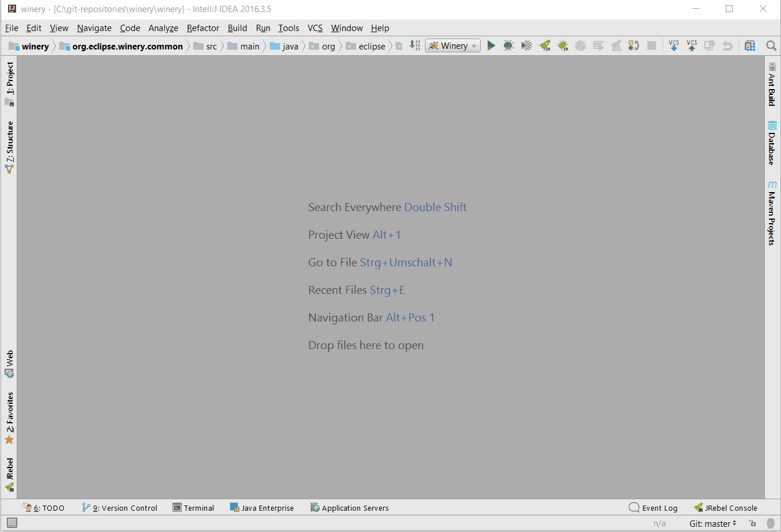Open the Winery run configuration dropdown
The width and height of the screenshot is (781, 532).
pos(453,46)
